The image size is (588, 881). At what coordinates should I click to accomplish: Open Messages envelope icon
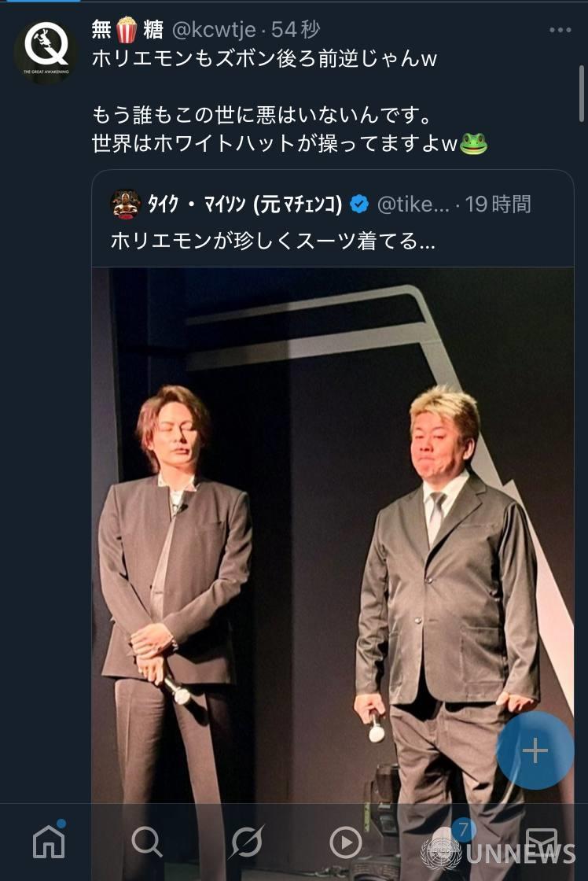(x=541, y=842)
